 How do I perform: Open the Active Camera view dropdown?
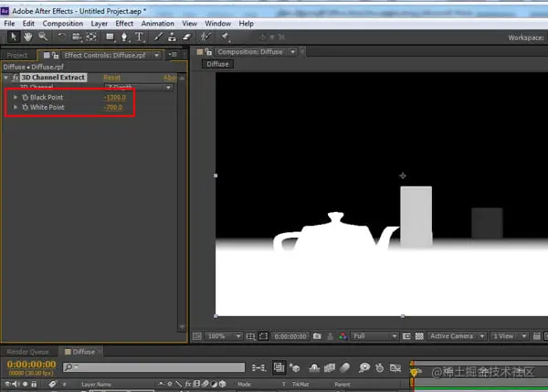457,336
